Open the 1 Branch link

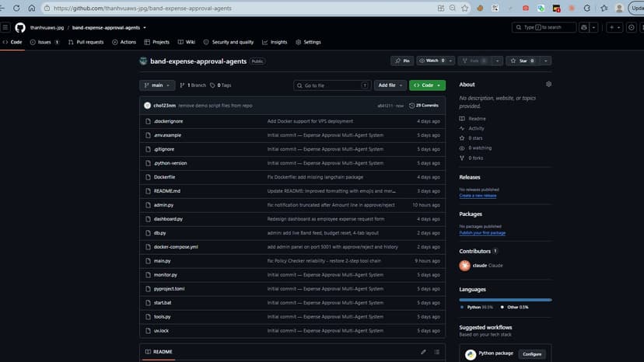click(193, 85)
